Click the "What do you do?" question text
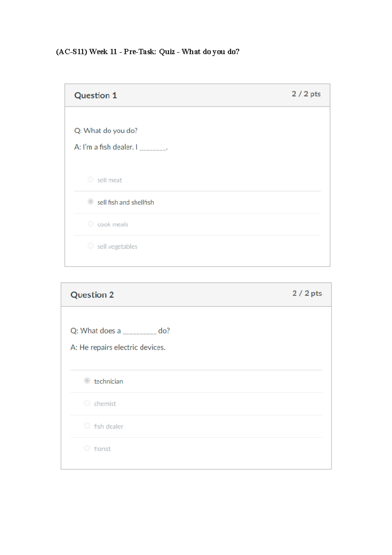This screenshot has height=555, width=392. (x=106, y=131)
